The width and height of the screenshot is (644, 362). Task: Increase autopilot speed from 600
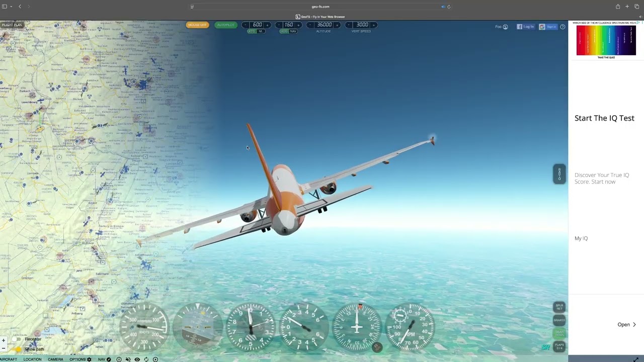click(267, 25)
